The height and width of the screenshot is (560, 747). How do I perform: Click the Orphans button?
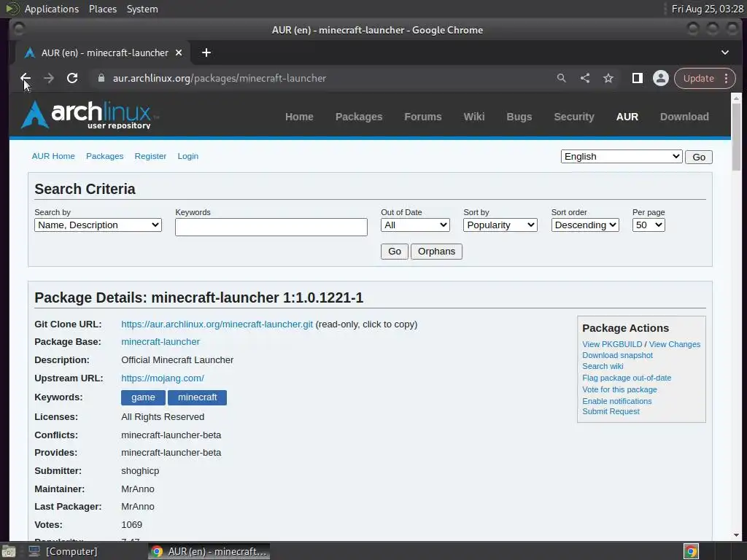(x=436, y=252)
